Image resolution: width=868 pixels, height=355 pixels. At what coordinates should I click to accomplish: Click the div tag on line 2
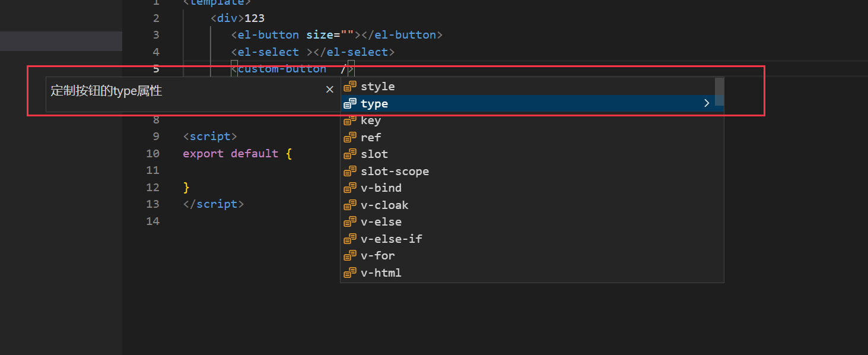pyautogui.click(x=227, y=18)
